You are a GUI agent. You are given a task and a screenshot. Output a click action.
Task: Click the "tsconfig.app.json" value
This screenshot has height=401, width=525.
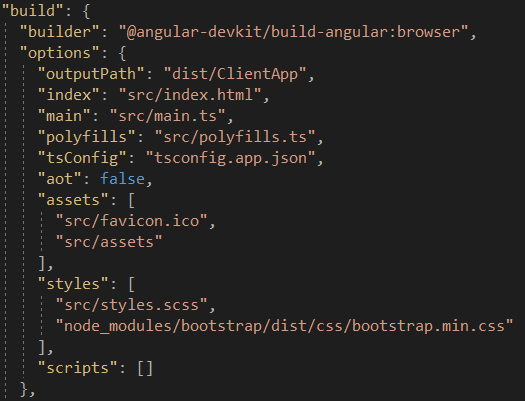coord(231,158)
